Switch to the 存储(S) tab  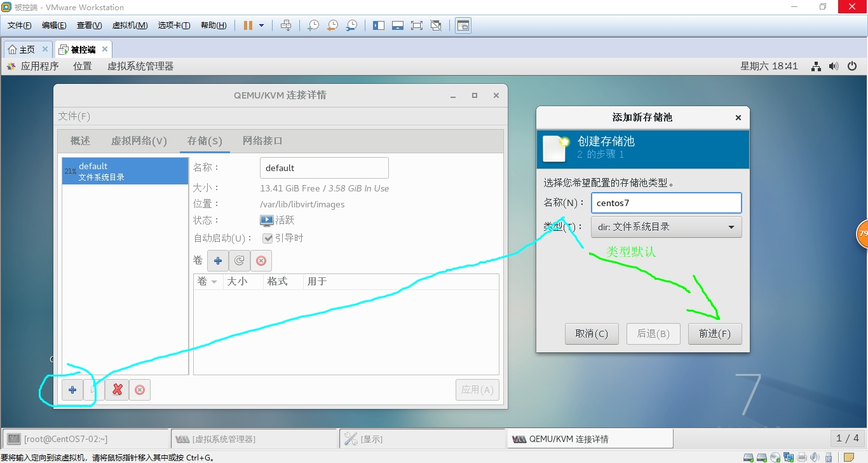[205, 141]
